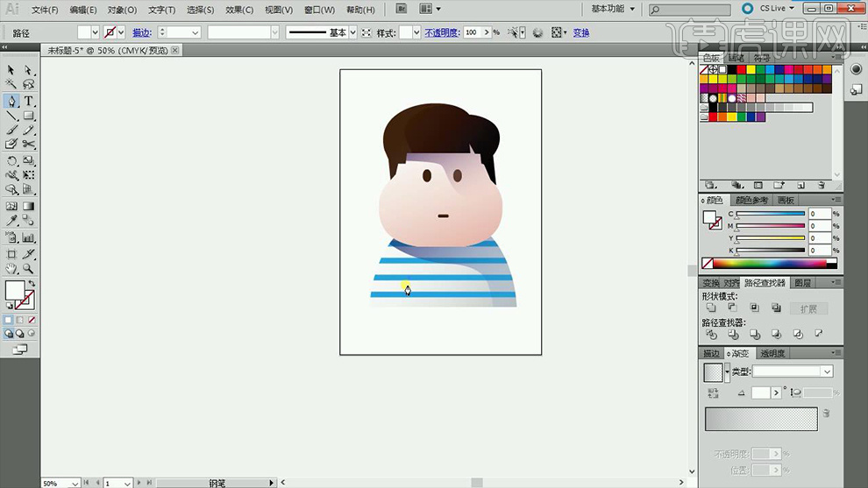
Task: Pick the Zoom magnifier tool
Action: click(28, 269)
